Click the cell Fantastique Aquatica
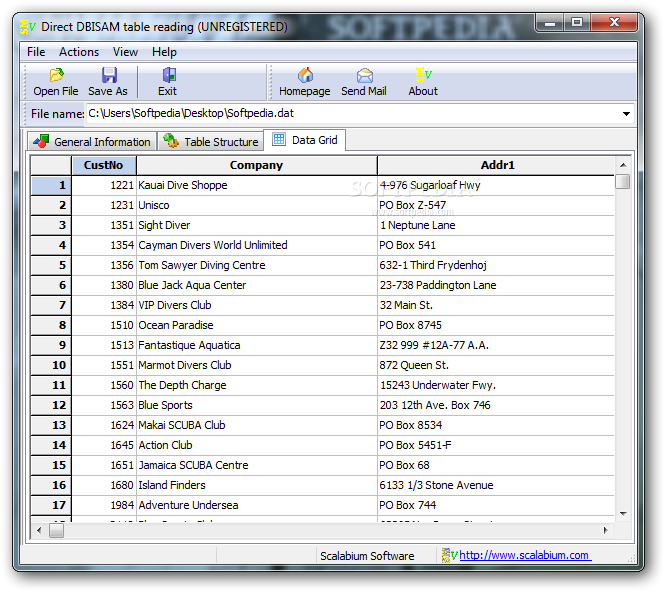 pyautogui.click(x=257, y=345)
